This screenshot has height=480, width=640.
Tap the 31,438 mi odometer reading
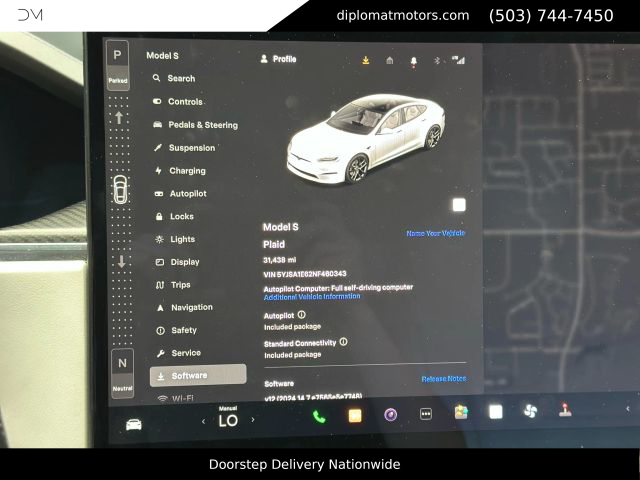[x=280, y=260]
